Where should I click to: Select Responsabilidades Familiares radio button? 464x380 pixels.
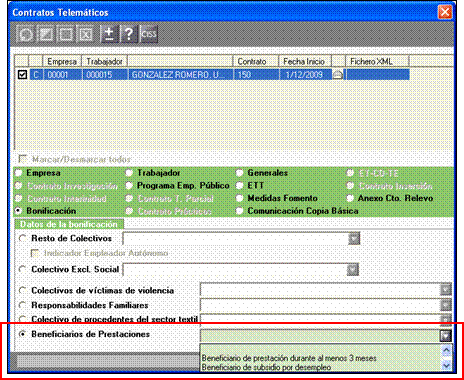point(23,305)
